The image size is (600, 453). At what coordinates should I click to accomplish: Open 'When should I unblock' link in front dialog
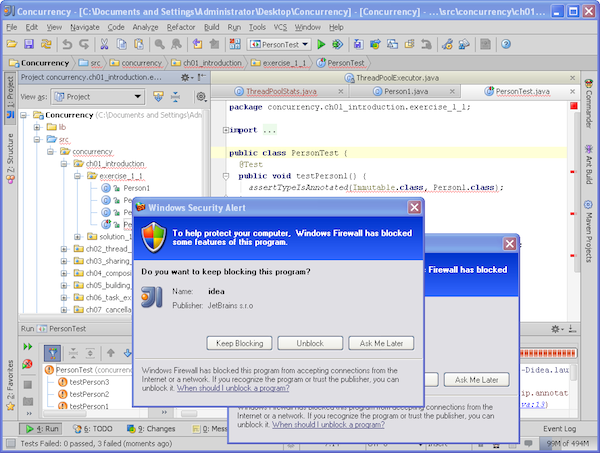click(x=233, y=388)
